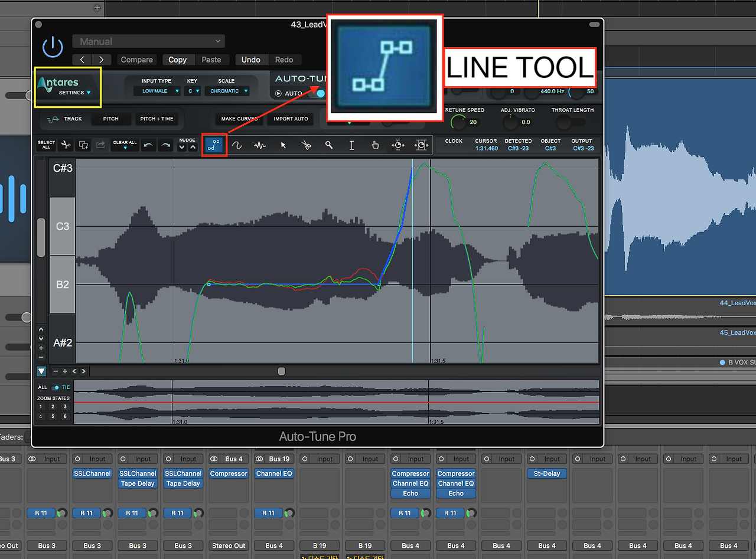This screenshot has width=756, height=559.
Task: Click the grayed-out export arrow icon
Action: [x=100, y=145]
